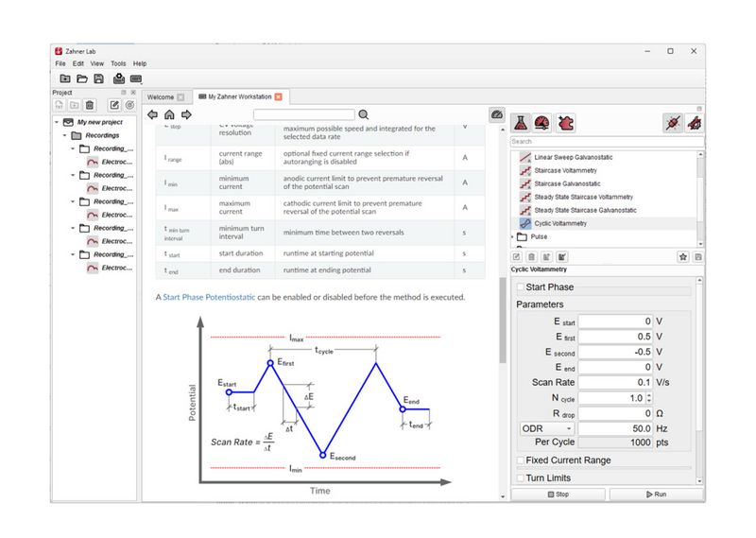Check the Fixed Current Range option
This screenshot has width=756, height=538.
pos(521,460)
